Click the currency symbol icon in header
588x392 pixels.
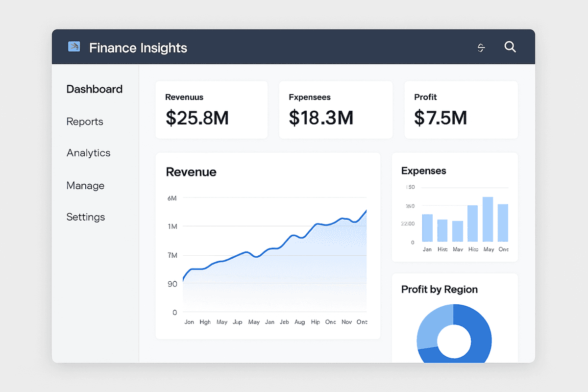tap(481, 48)
